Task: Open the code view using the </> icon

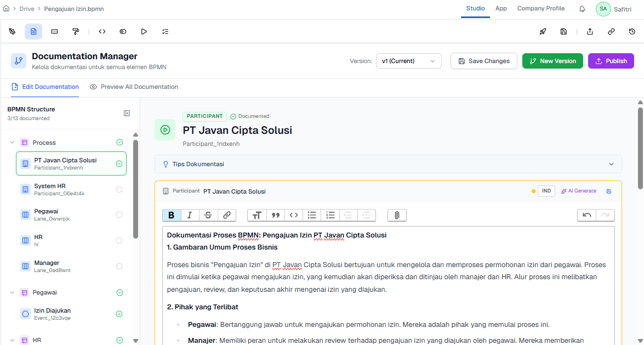Action: (102, 31)
